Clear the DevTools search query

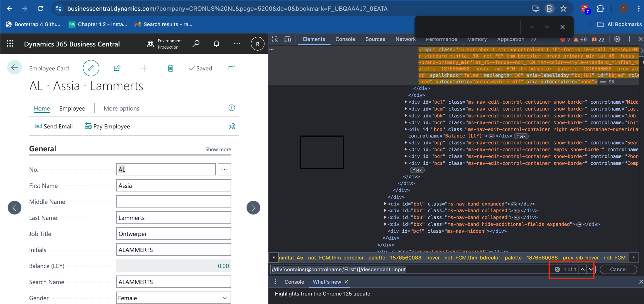[x=557, y=269]
